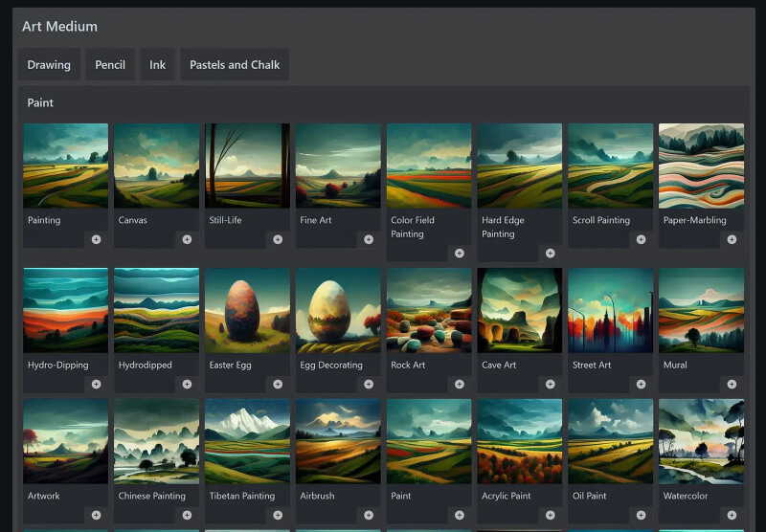Click the plus icon under Painting

tap(96, 239)
